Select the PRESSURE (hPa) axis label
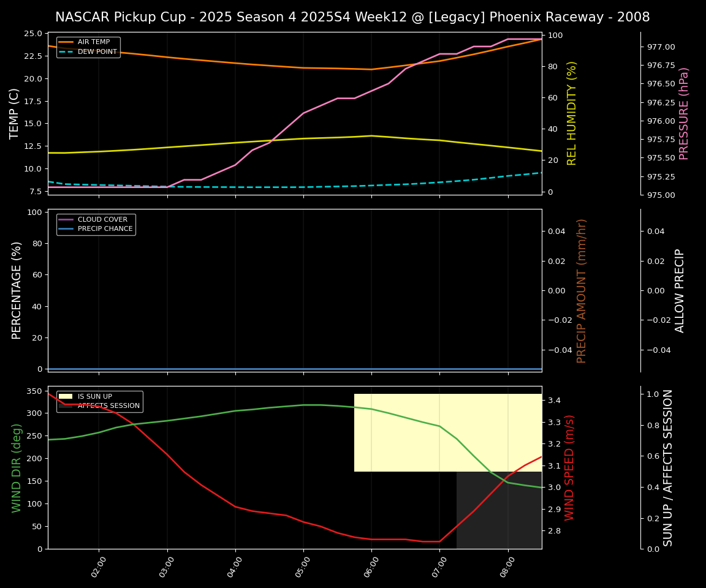This screenshot has width=706, height=588. click(x=684, y=113)
